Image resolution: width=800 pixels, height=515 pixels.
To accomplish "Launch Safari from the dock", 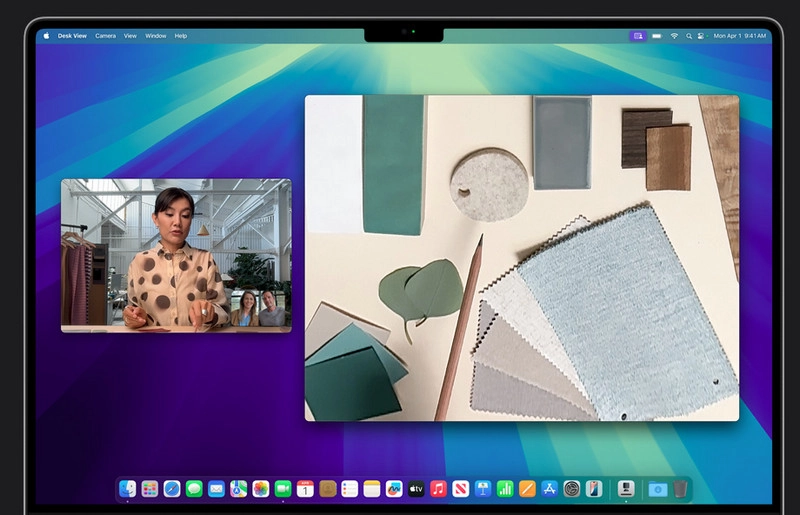I will pyautogui.click(x=172, y=489).
